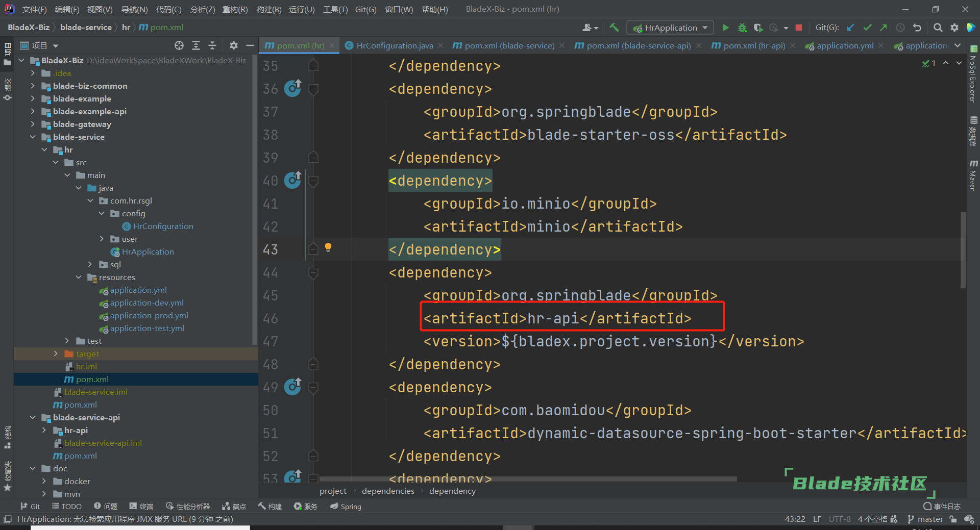Run with coverage shield icon

tap(758, 28)
